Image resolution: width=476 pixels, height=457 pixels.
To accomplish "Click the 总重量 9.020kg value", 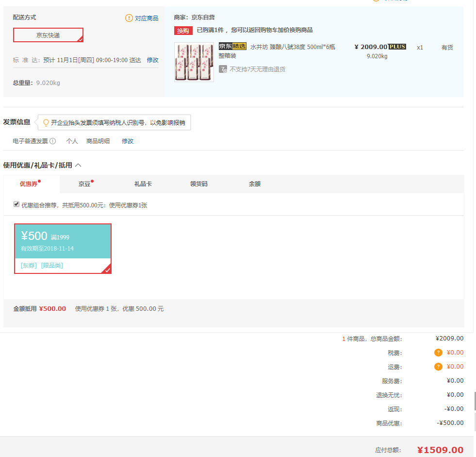I will (x=48, y=83).
